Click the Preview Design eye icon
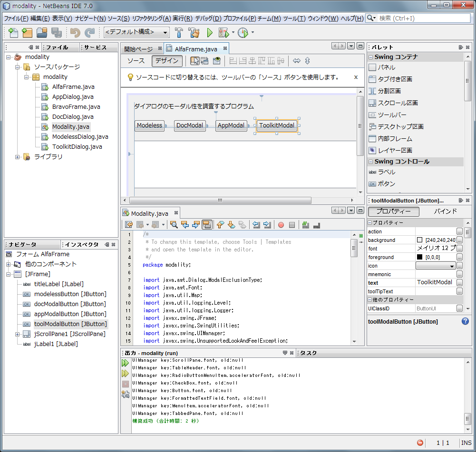This screenshot has width=476, height=452. click(x=217, y=61)
